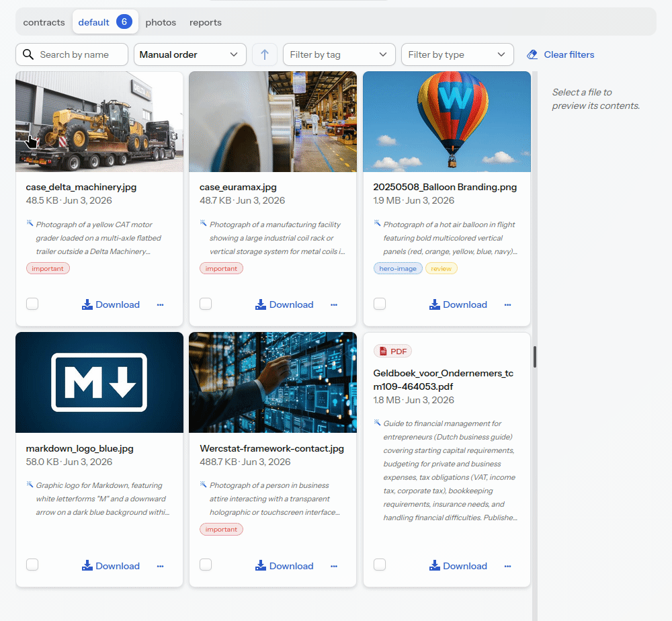Open the motor grader thumbnail

pyautogui.click(x=99, y=122)
